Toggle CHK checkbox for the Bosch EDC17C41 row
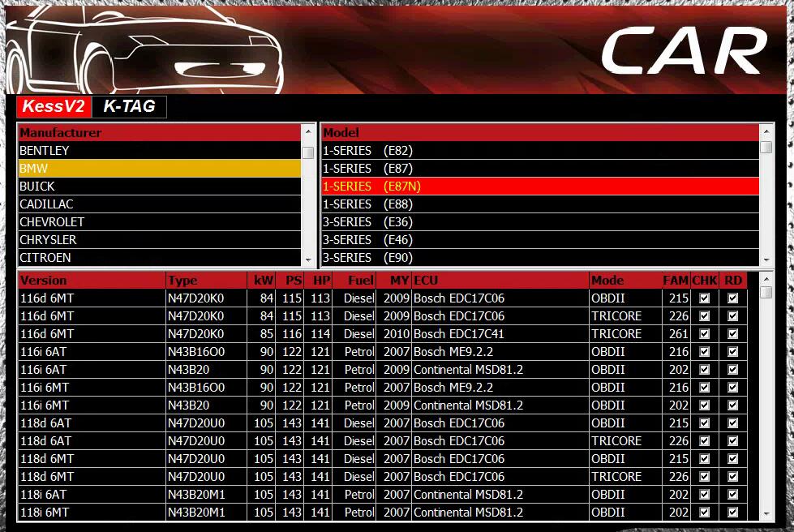 [704, 334]
